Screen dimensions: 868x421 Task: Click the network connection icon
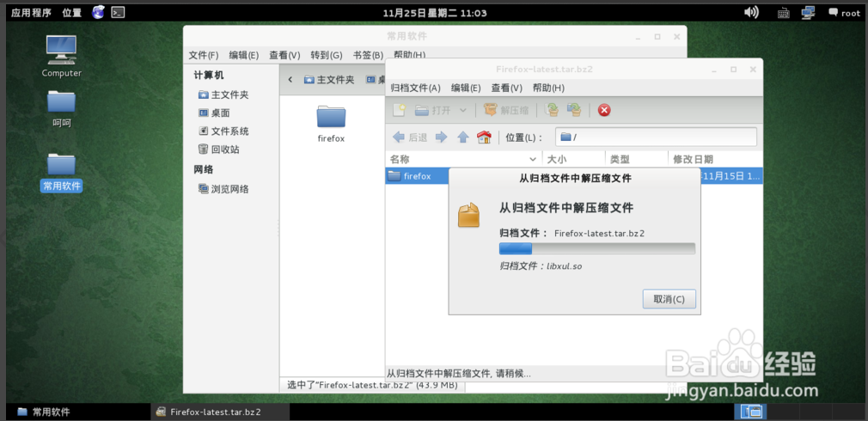coord(808,12)
